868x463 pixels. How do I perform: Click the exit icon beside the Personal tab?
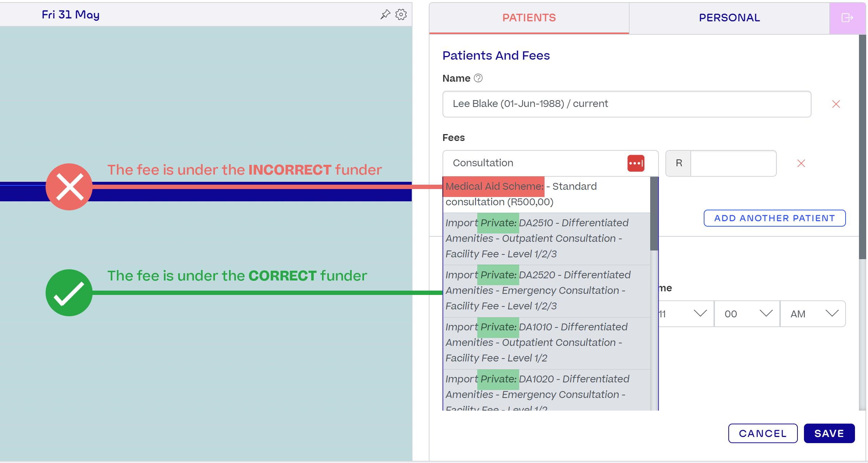(x=847, y=18)
